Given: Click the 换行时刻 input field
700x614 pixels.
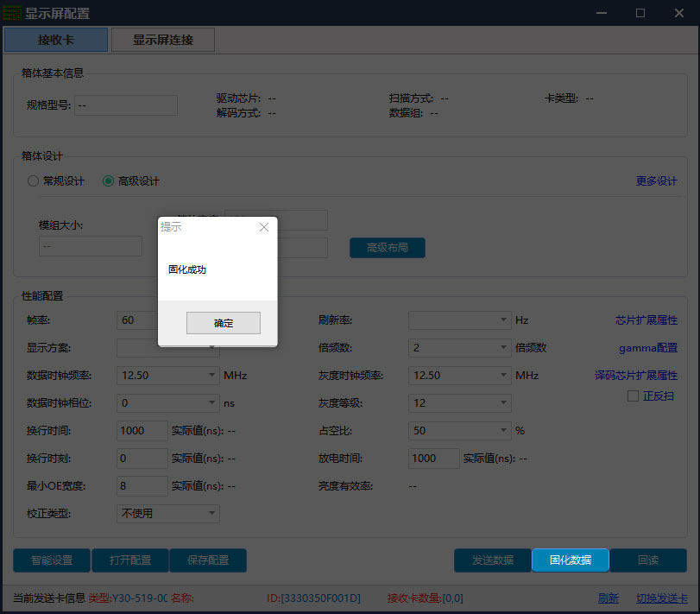Looking at the screenshot, I should click(142, 459).
